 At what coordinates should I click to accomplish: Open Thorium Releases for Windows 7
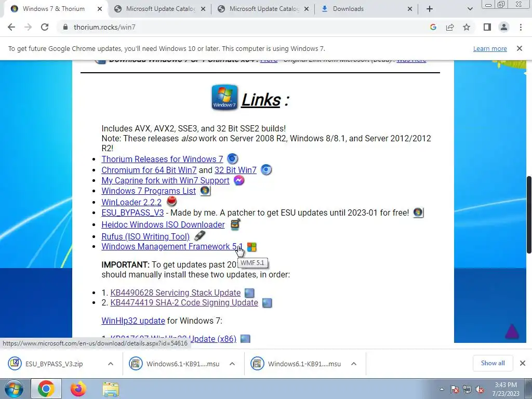(162, 159)
